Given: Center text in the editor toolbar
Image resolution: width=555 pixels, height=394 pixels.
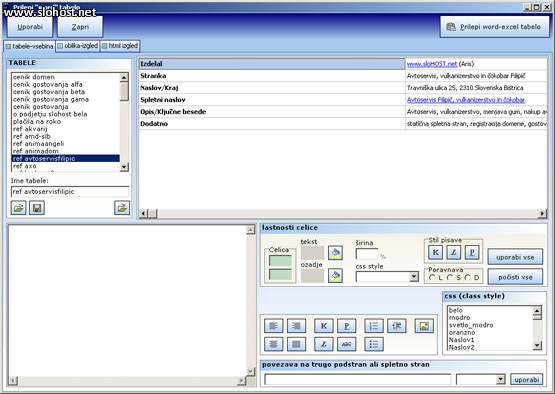Looking at the screenshot, I should coord(274,344).
